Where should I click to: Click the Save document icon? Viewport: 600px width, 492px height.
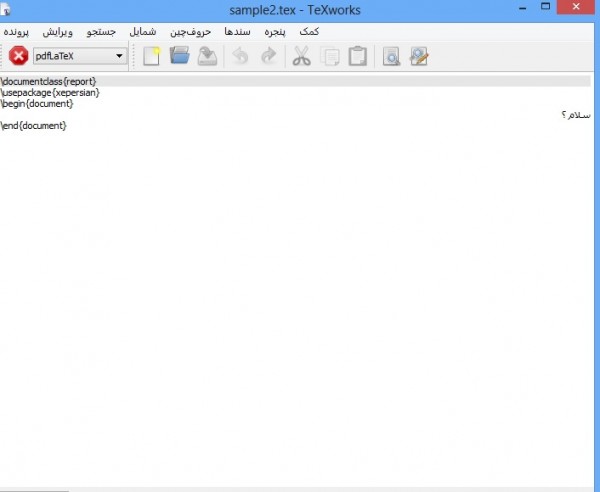(207, 56)
